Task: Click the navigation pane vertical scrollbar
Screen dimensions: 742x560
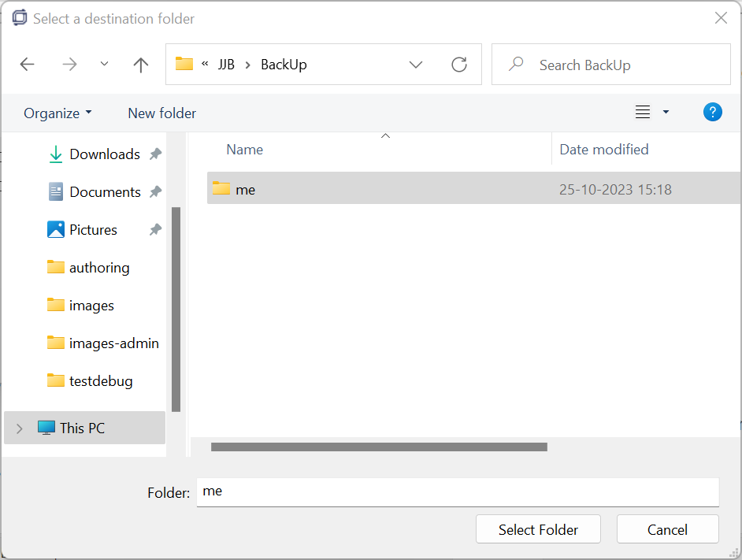Action: tap(176, 309)
